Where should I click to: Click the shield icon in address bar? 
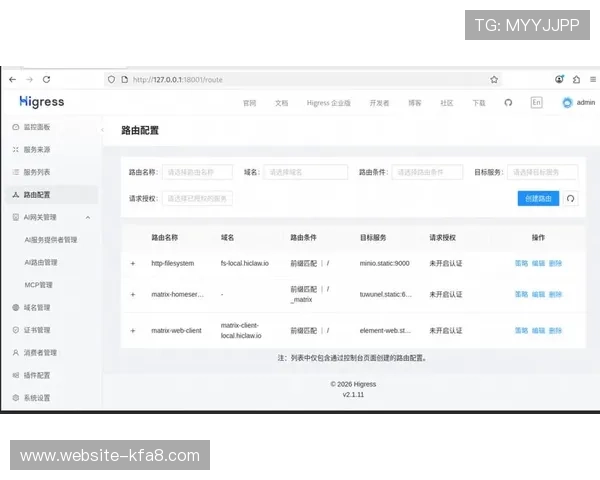click(111, 80)
